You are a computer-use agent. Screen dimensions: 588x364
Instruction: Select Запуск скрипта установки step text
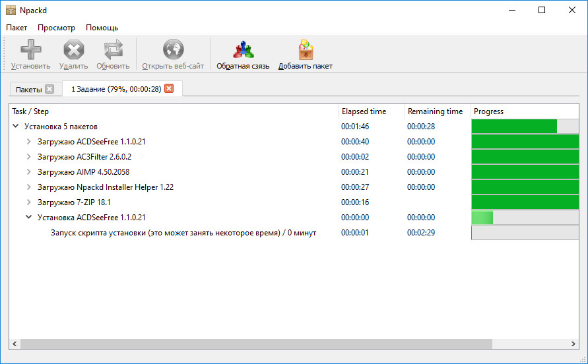coord(183,233)
